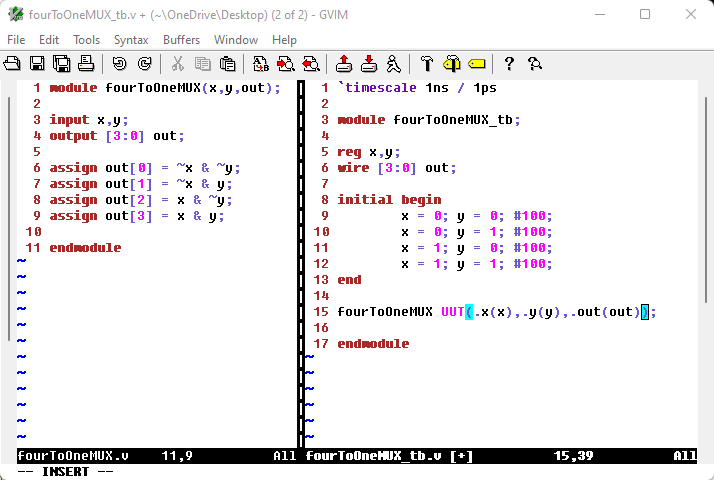Image resolution: width=714 pixels, height=480 pixels.
Task: Click the Open file toolbar icon
Action: (12, 64)
